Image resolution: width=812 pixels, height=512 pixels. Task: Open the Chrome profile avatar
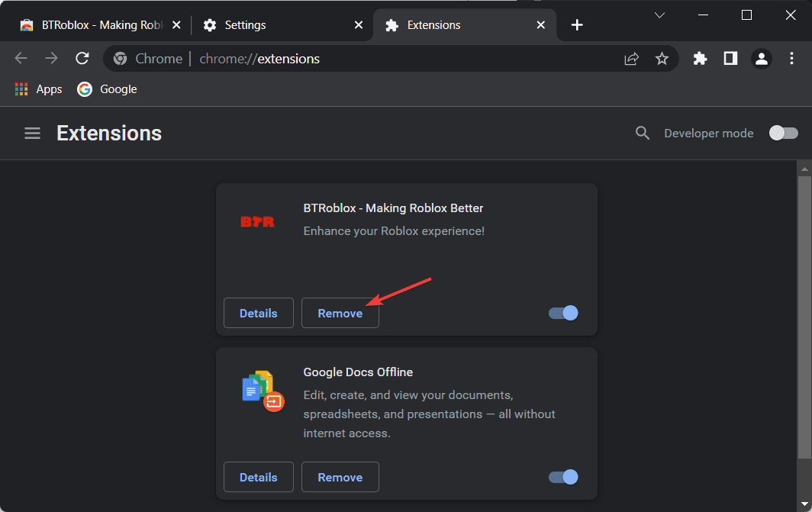click(761, 58)
